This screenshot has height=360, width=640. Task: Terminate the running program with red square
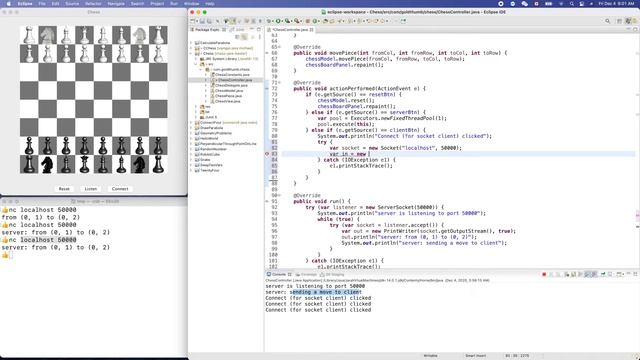click(x=544, y=274)
